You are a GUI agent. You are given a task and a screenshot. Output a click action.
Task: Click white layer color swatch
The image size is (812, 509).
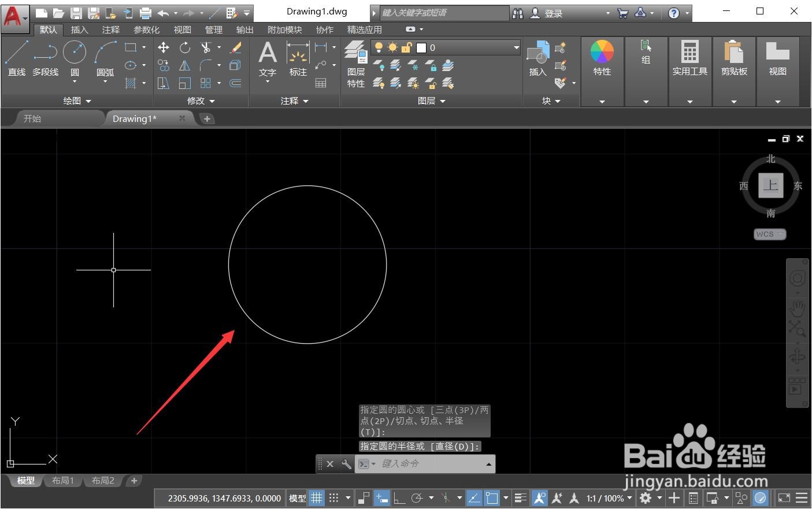coord(422,47)
